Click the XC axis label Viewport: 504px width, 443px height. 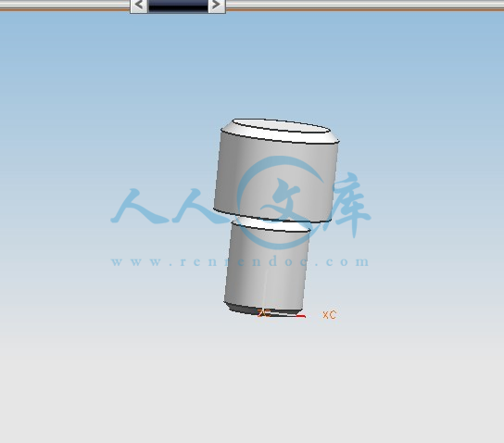click(x=330, y=315)
